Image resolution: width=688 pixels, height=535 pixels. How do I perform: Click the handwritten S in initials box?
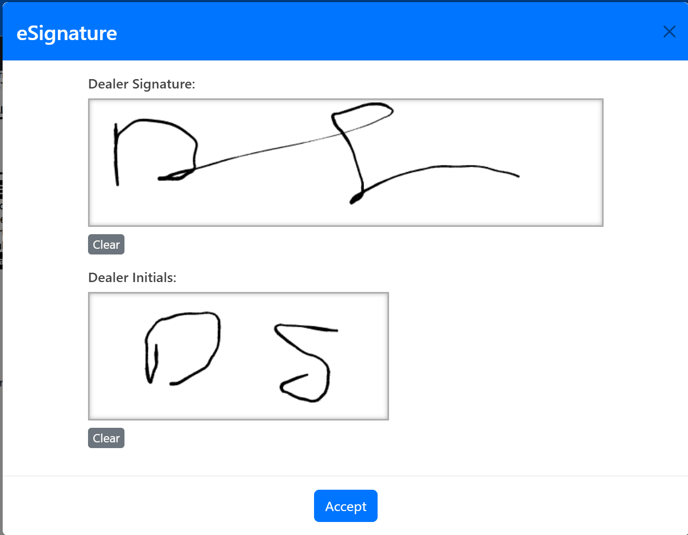coord(306,363)
